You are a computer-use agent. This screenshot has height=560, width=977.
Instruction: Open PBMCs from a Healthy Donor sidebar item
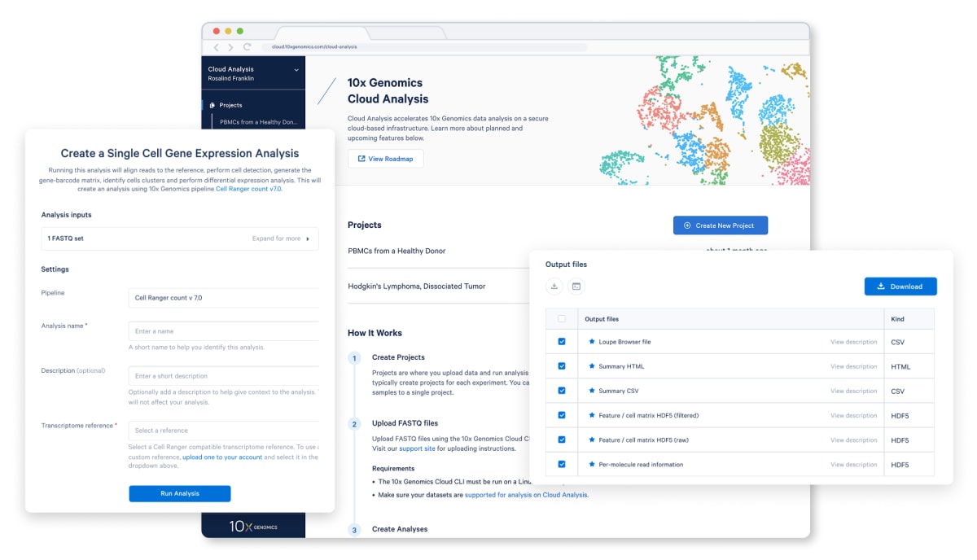point(258,122)
